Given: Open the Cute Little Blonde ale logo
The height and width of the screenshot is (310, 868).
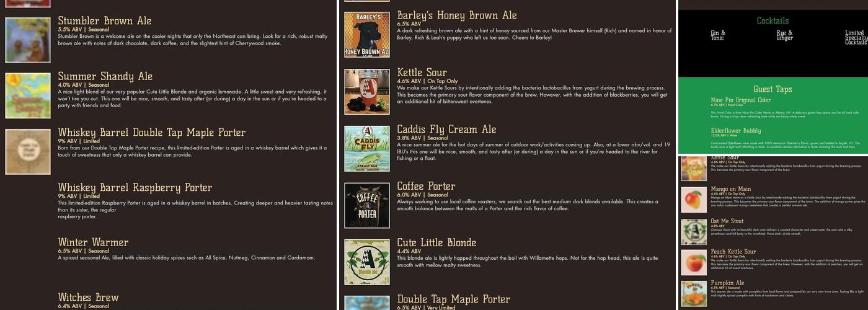Looking at the screenshot, I should pyautogui.click(x=367, y=262).
